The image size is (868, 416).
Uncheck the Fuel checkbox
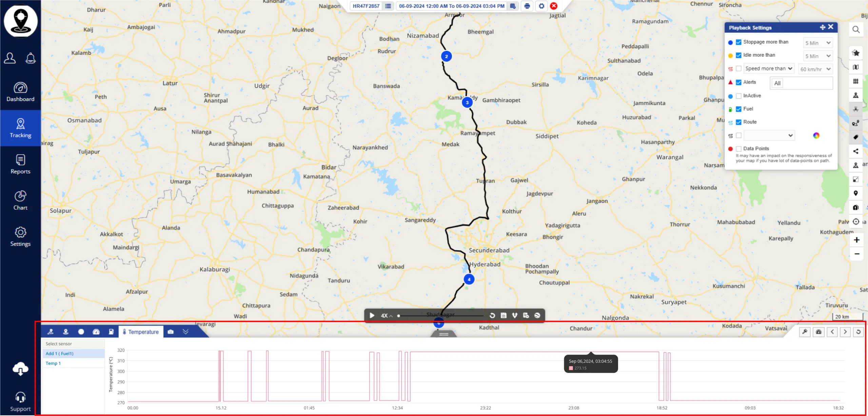pos(738,109)
